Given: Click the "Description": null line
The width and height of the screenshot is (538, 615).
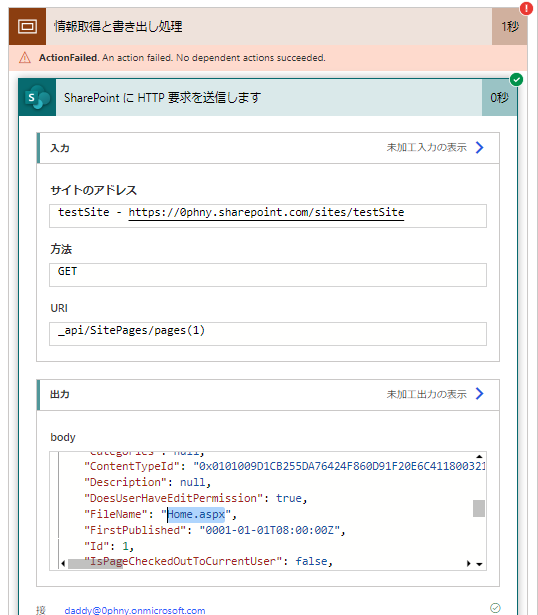Looking at the screenshot, I should click(x=147, y=482).
